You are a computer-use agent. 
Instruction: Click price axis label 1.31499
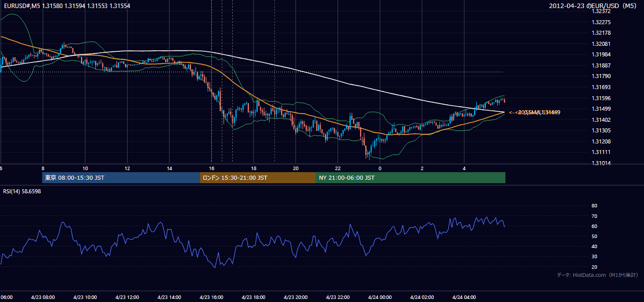coord(601,109)
